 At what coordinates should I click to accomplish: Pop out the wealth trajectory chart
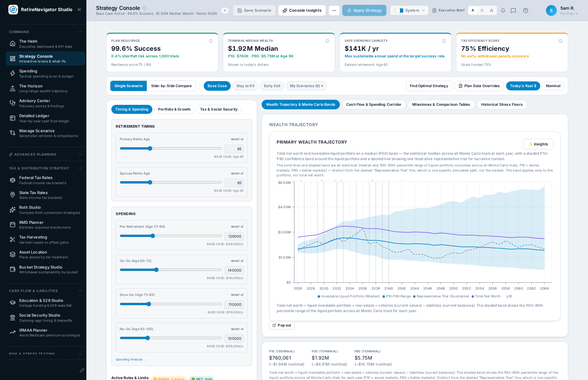(x=282, y=325)
